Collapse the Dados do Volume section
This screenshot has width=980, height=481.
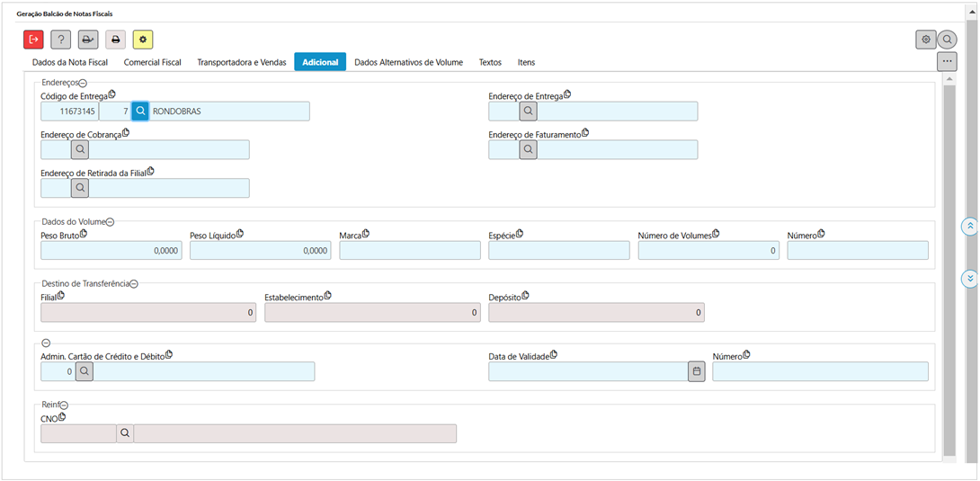[x=110, y=222]
